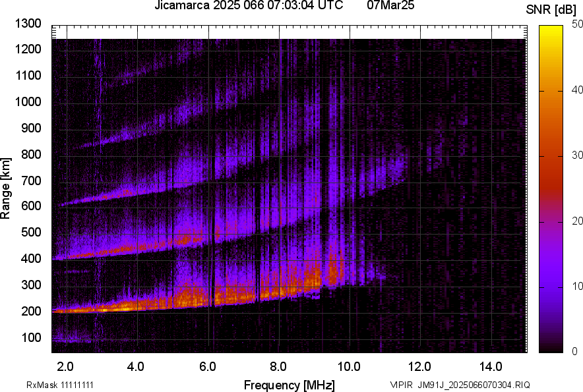Image resolution: width=583 pixels, height=392 pixels.
Task: Click the colorbar 40 dB tick label
Action: pyautogui.click(x=577, y=90)
